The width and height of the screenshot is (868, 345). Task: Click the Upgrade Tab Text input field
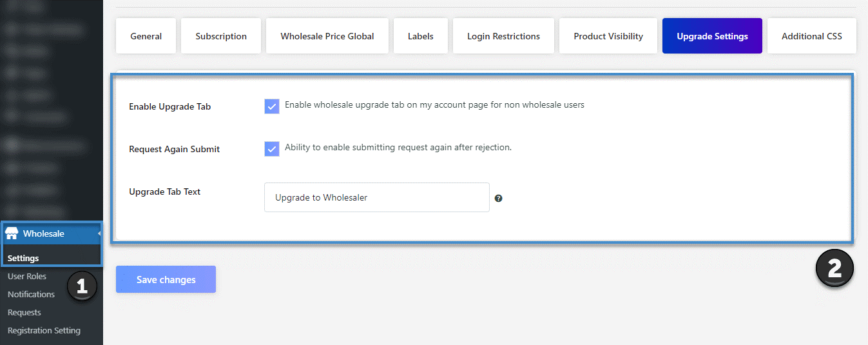[376, 197]
